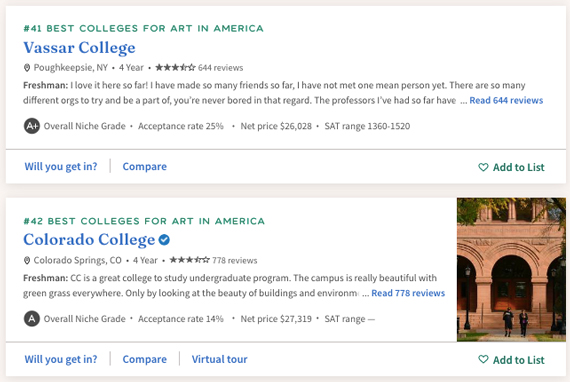Open the Colorado College listing title
The image size is (570, 382).
coord(89,240)
